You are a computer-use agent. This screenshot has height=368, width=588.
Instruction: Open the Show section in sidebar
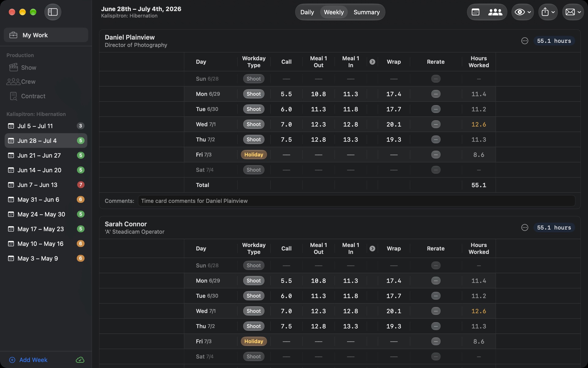click(28, 67)
